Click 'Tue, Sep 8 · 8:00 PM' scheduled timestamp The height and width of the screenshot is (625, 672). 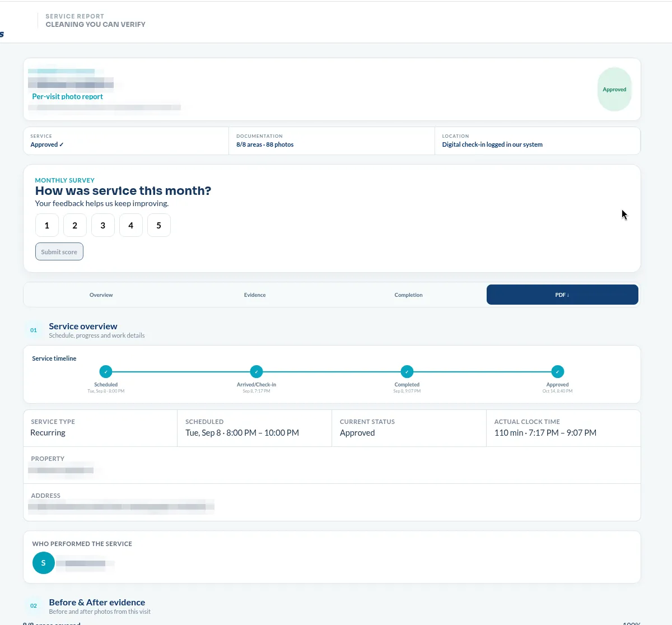point(106,391)
